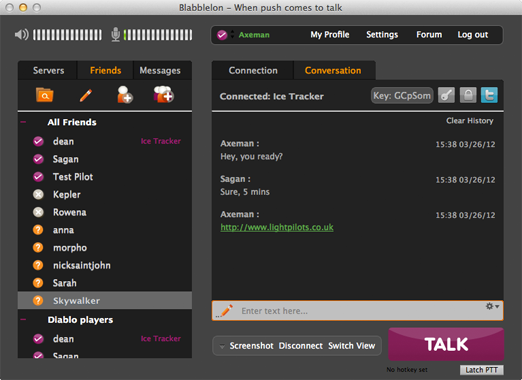Toggle the Latch PTT button
Image resolution: width=522 pixels, height=380 pixels.
(x=482, y=370)
